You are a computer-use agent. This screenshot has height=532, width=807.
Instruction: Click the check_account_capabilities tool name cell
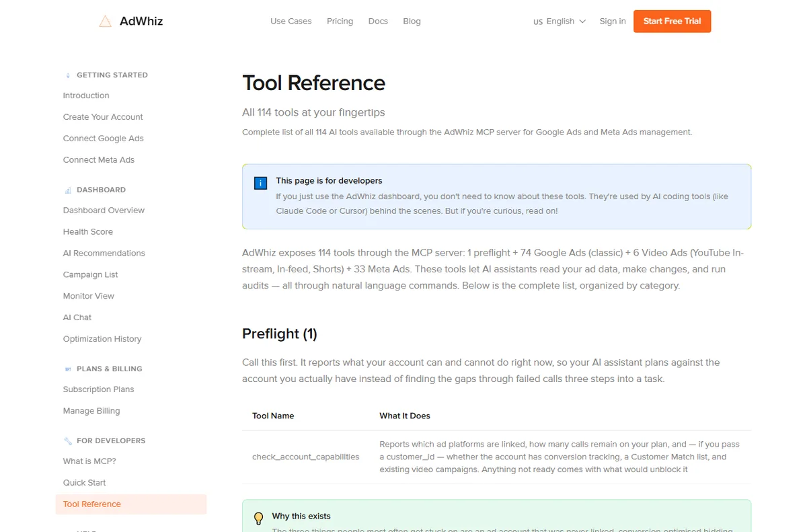pos(306,457)
